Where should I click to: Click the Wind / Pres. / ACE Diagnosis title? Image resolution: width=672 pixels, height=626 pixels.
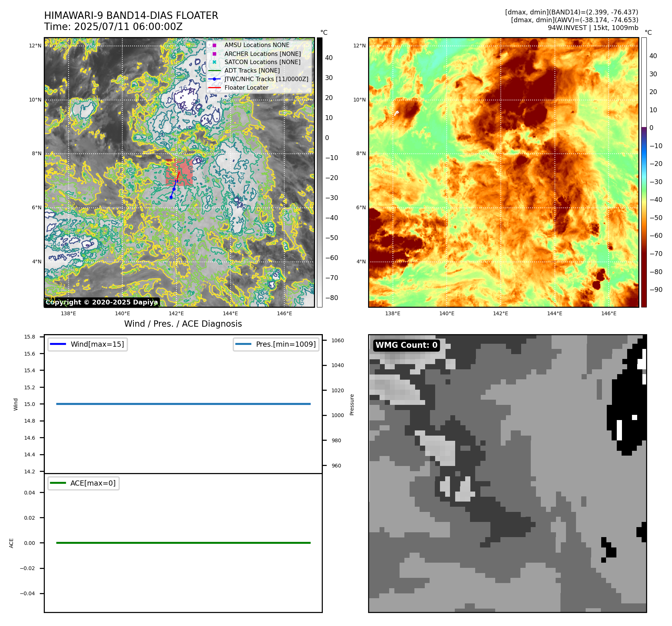(183, 324)
